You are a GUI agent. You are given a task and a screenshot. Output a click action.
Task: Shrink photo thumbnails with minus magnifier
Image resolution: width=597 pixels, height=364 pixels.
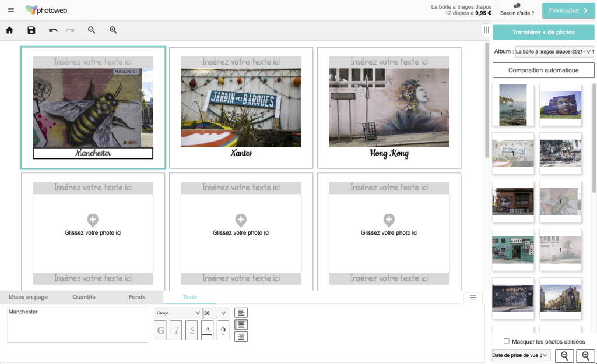[x=564, y=356]
